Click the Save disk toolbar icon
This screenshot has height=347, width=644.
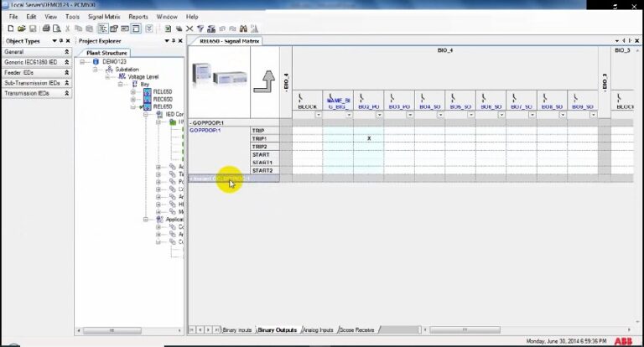pos(33,28)
